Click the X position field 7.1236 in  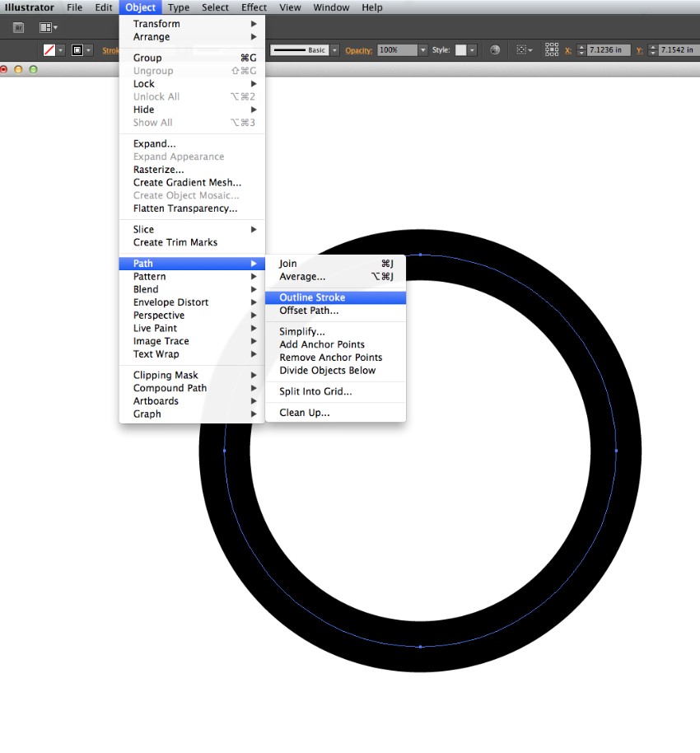point(609,50)
